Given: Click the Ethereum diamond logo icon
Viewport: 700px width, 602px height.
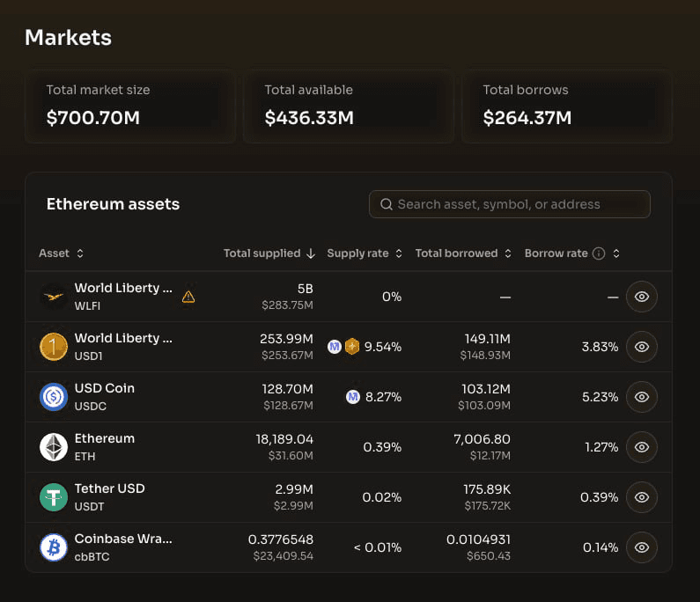Looking at the screenshot, I should coord(54,447).
